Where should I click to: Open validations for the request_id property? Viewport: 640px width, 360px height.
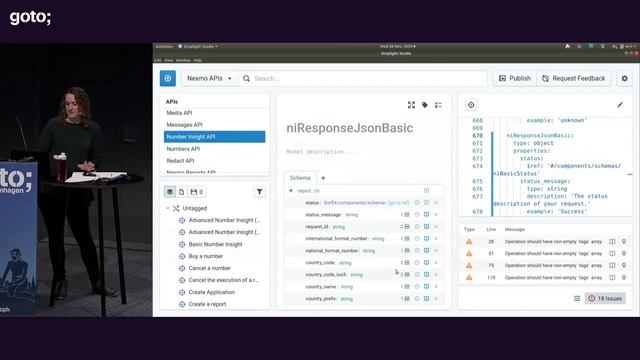(405, 227)
